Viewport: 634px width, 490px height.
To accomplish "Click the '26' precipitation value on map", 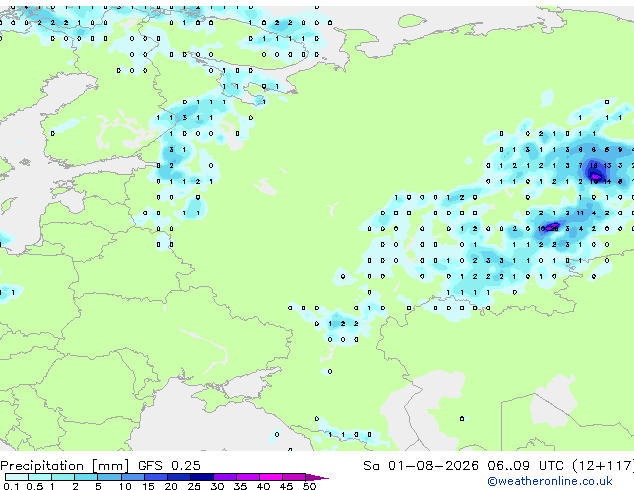I will pyautogui.click(x=554, y=229).
